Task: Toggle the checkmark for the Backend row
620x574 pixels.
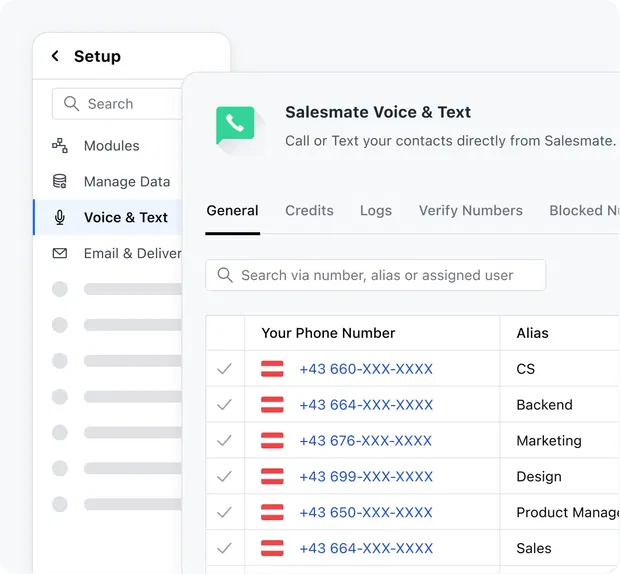Action: click(224, 405)
